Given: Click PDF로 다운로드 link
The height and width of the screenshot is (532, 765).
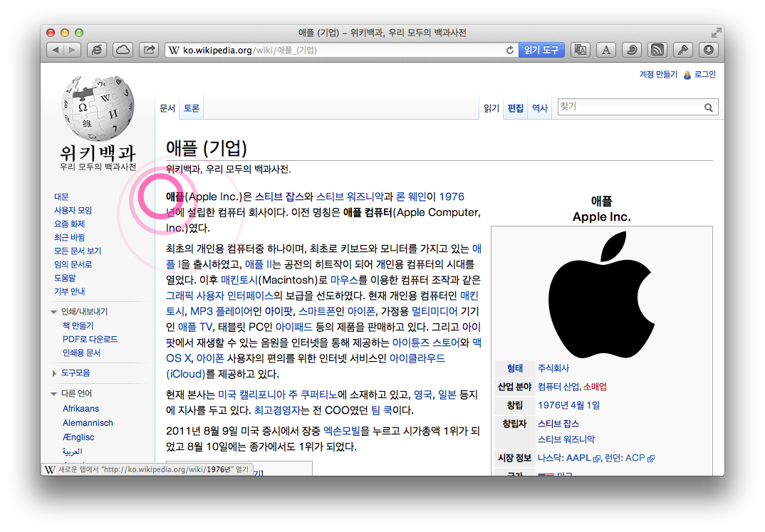Looking at the screenshot, I should pos(90,340).
